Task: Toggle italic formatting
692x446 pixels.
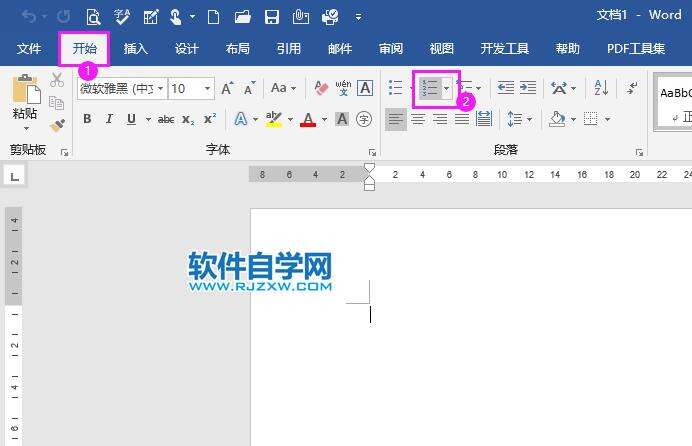Action: 109,119
